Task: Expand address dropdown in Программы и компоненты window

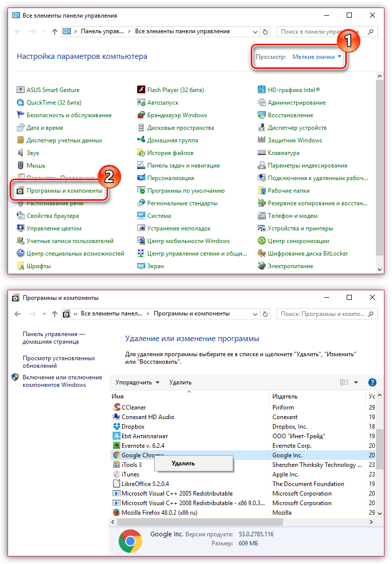Action: [x=255, y=314]
